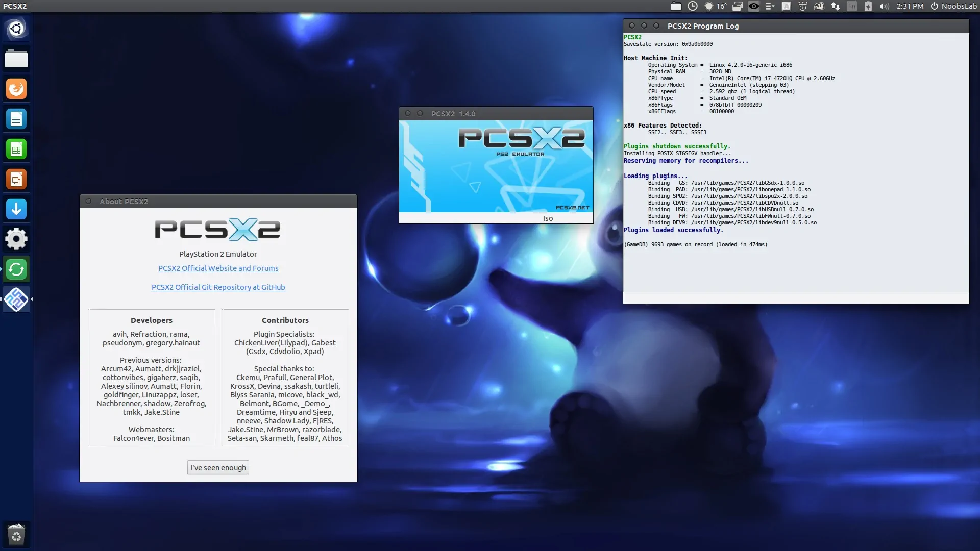Open the Files manager in the dock
The image size is (980, 551).
(16, 59)
